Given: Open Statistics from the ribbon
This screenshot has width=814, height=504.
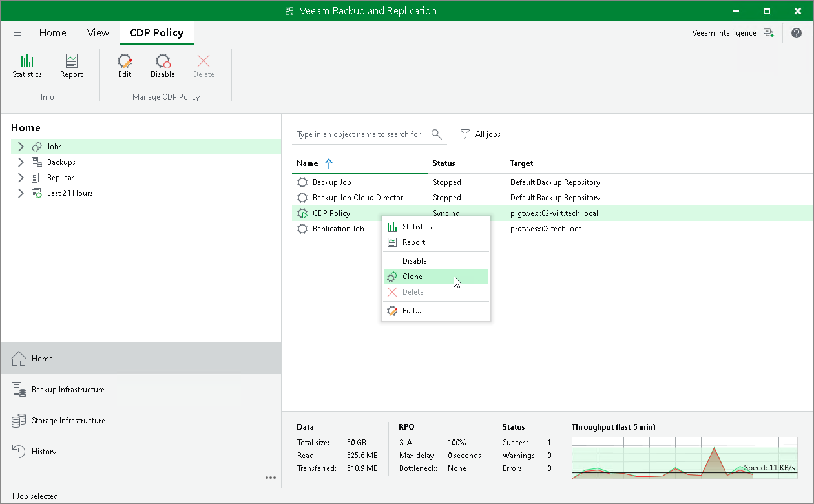Looking at the screenshot, I should [27, 66].
